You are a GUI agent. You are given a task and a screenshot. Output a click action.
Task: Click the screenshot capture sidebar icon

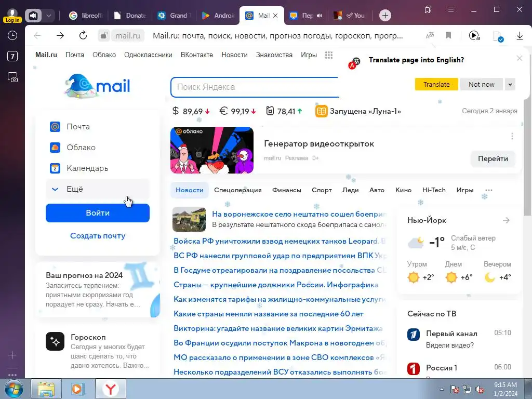[x=12, y=77]
